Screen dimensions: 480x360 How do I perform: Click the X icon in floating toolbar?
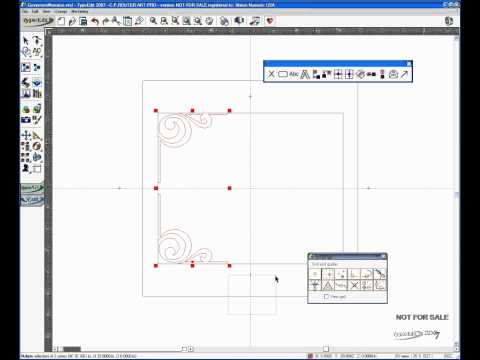tap(271, 74)
